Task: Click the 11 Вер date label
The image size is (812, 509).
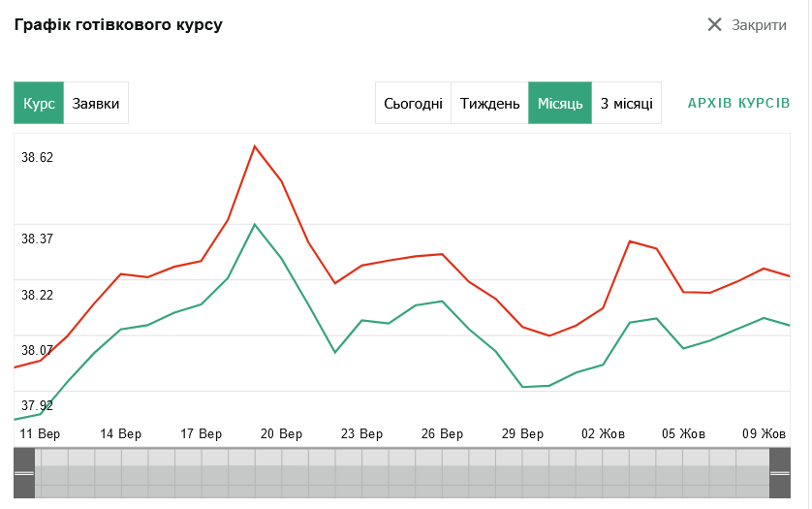Action: click(40, 433)
